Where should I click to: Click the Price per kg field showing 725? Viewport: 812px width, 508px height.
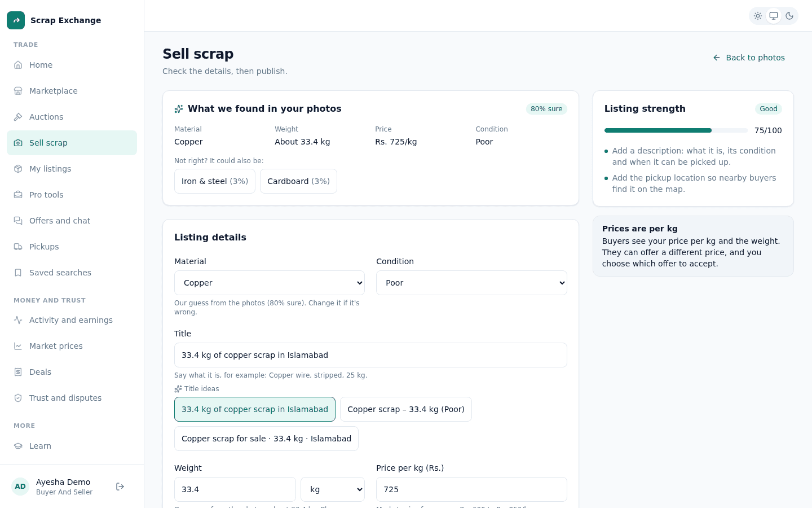pyautogui.click(x=471, y=489)
